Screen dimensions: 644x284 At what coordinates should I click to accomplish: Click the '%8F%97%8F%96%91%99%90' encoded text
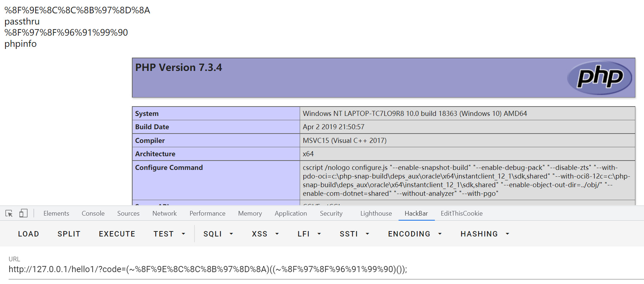pyautogui.click(x=66, y=33)
